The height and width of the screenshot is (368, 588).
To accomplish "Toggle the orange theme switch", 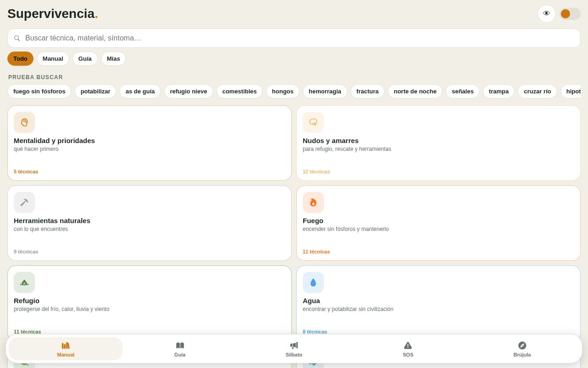I will [x=570, y=14].
